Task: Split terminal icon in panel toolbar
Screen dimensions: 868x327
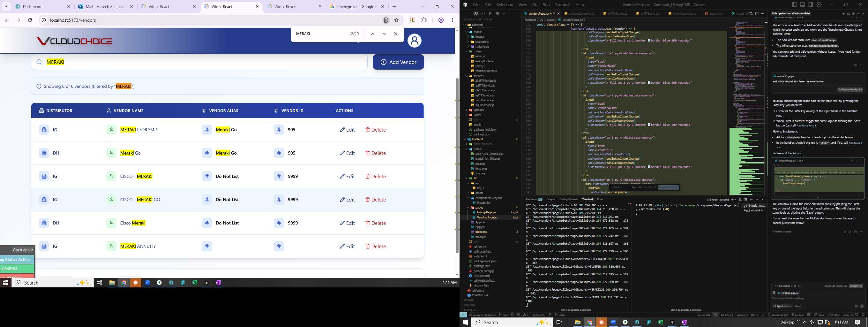Action: [x=741, y=200]
